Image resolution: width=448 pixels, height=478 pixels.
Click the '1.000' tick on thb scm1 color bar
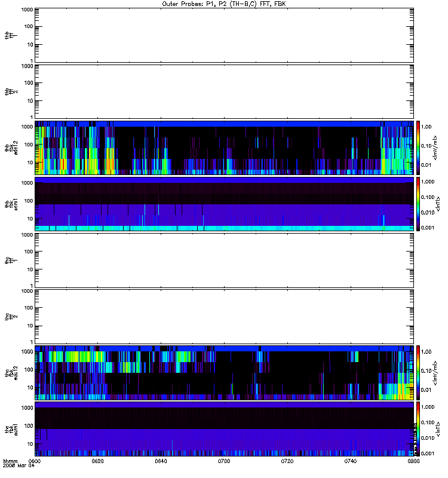tap(428, 182)
